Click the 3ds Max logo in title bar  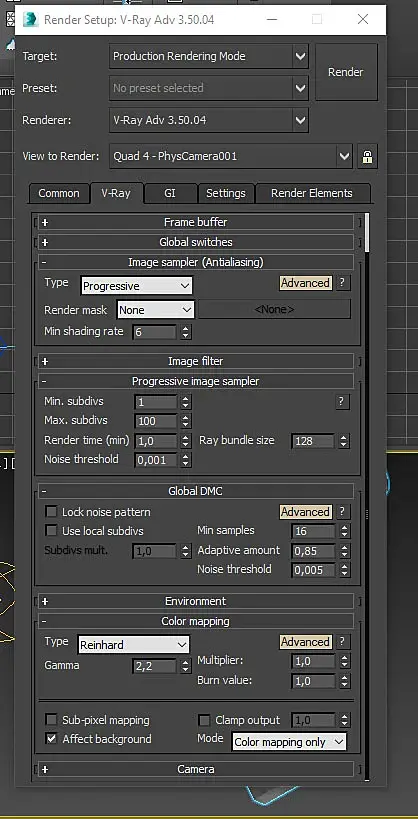point(30,19)
